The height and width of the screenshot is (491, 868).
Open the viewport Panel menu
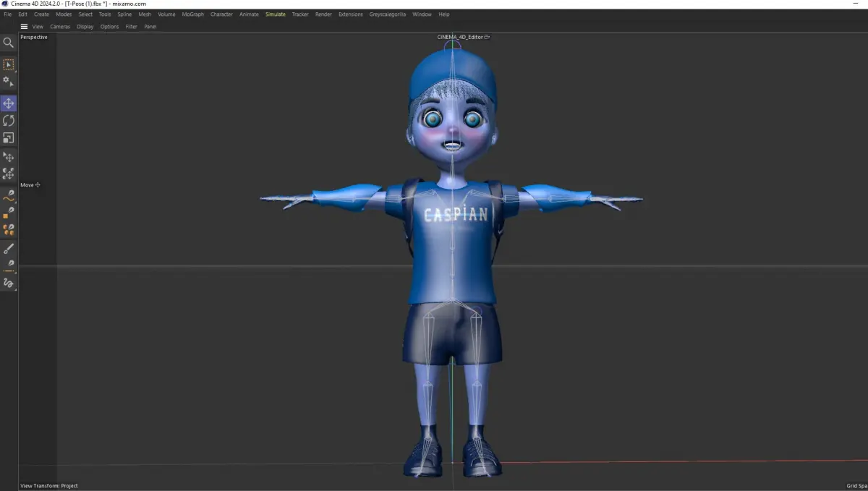[x=150, y=27]
